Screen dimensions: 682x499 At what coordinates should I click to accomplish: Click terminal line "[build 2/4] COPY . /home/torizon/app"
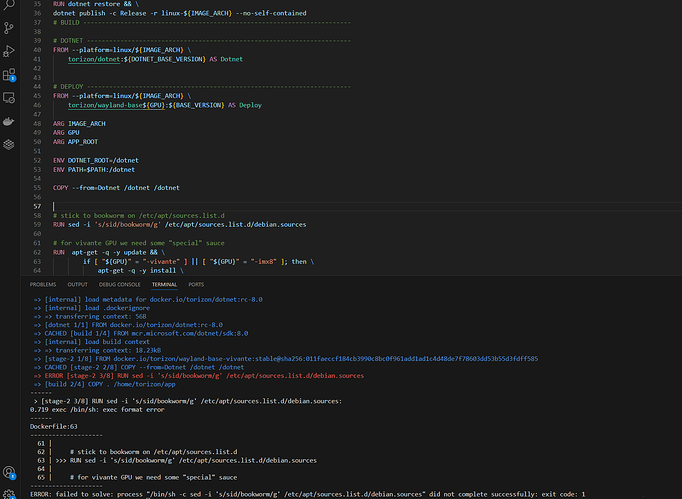pos(104,384)
